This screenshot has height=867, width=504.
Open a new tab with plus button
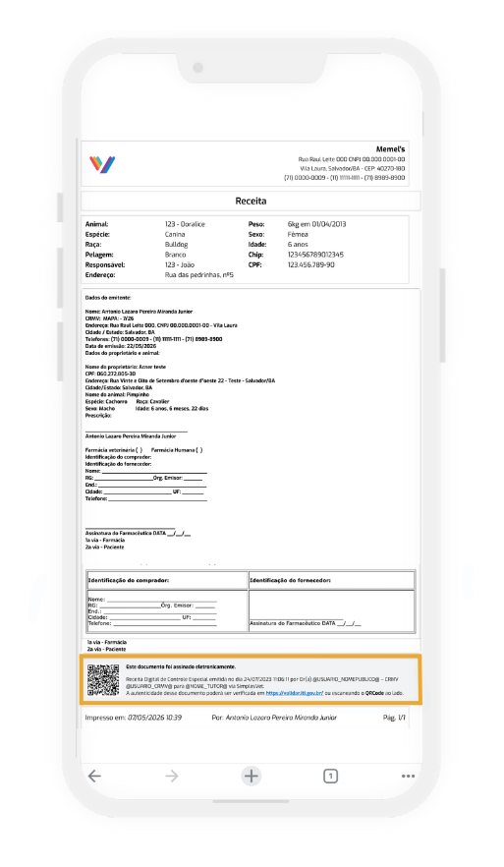251,776
